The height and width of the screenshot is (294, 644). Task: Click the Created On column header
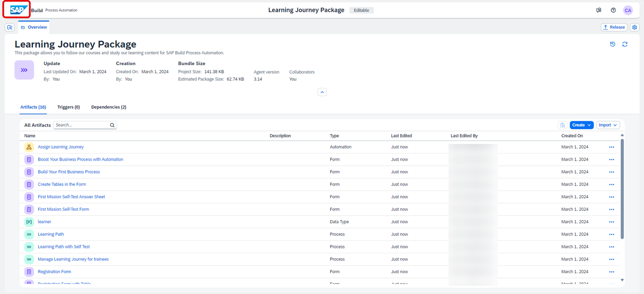tap(572, 136)
